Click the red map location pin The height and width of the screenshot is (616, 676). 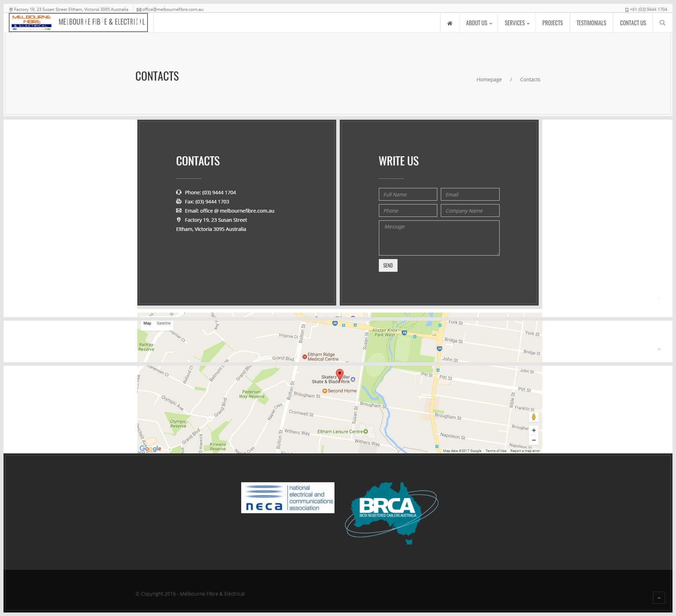pos(339,375)
